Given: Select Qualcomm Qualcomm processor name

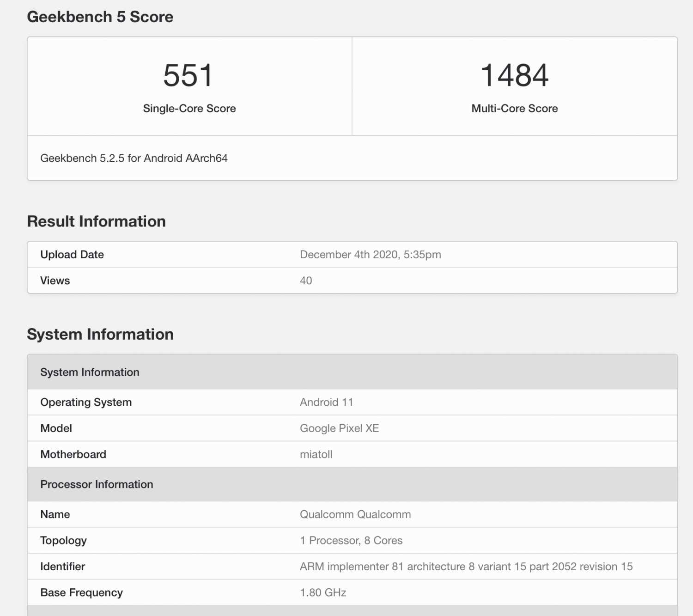Looking at the screenshot, I should (x=355, y=514).
